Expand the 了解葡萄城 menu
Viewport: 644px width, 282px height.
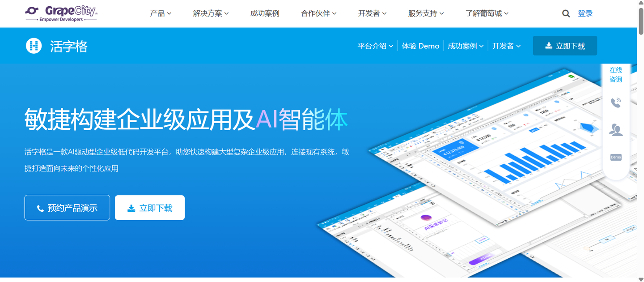coord(487,13)
